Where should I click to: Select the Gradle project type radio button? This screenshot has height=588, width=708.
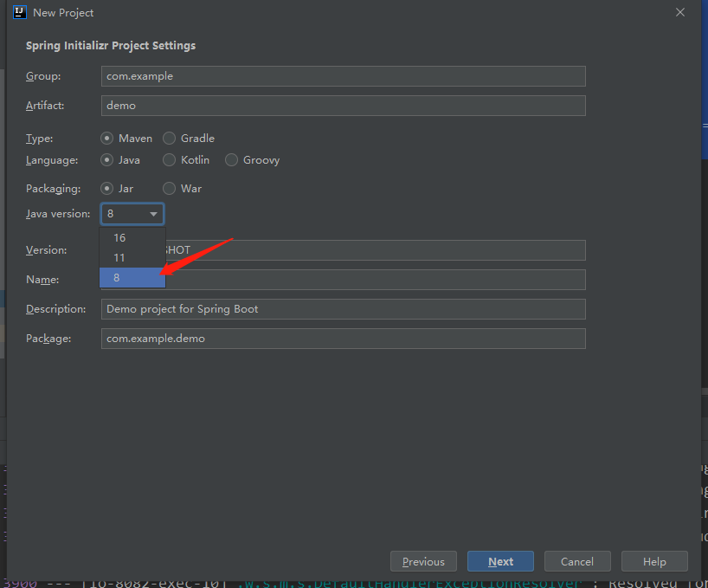169,139
